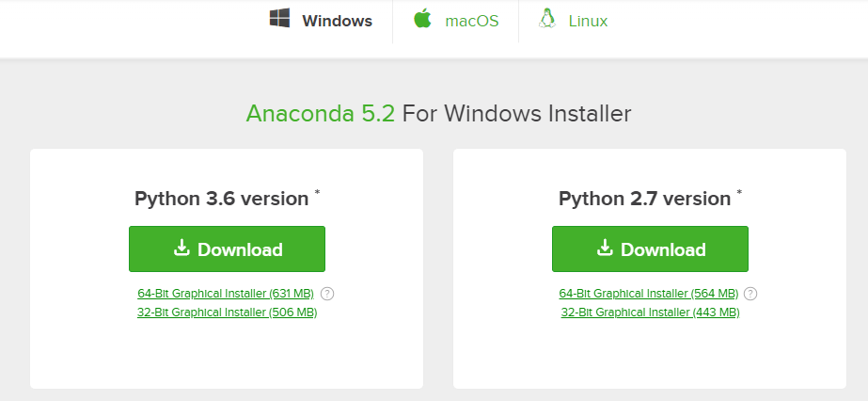Image resolution: width=868 pixels, height=401 pixels.
Task: Open help icon beside 564 MB installer
Action: coord(750,294)
